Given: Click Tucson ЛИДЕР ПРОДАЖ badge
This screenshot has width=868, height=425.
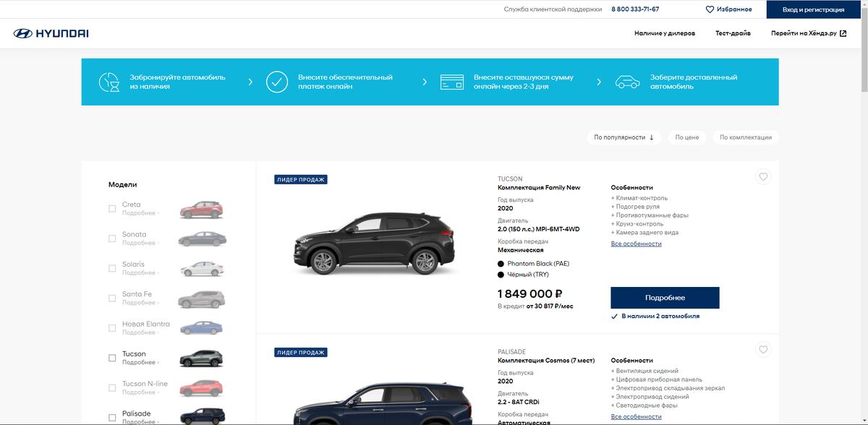Looking at the screenshot, I should point(301,179).
